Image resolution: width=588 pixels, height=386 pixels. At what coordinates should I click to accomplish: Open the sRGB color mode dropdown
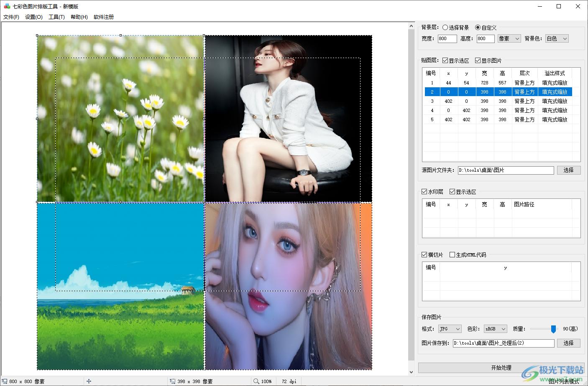tap(495, 329)
